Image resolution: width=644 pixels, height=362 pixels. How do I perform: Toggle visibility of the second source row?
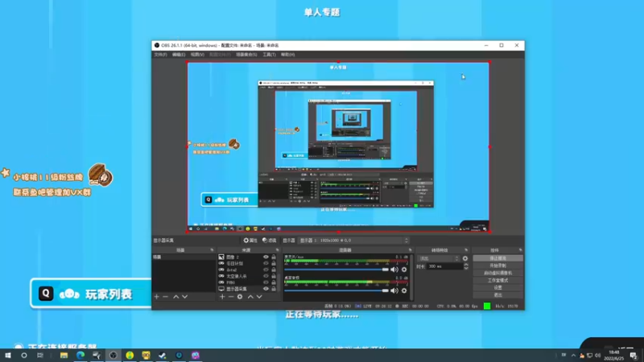(x=266, y=264)
